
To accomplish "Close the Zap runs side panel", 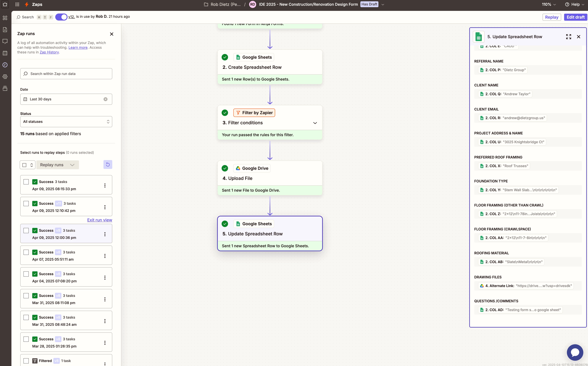I will click(x=111, y=34).
